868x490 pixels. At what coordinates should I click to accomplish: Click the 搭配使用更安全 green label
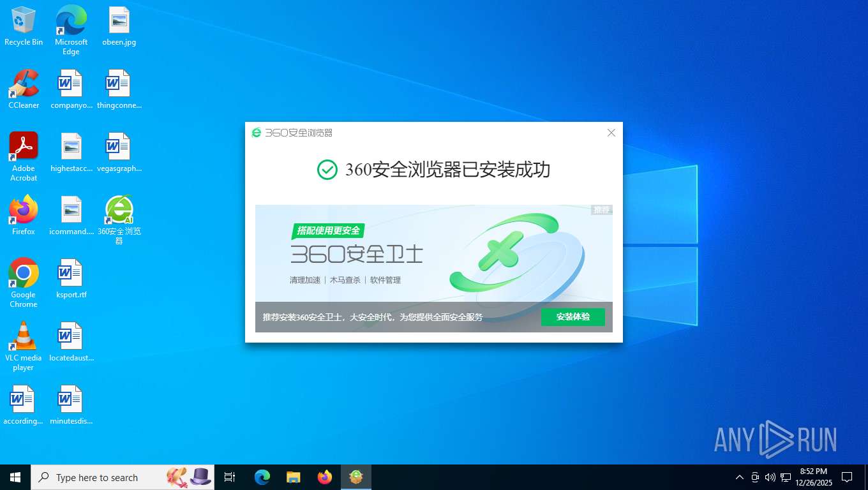tap(328, 230)
